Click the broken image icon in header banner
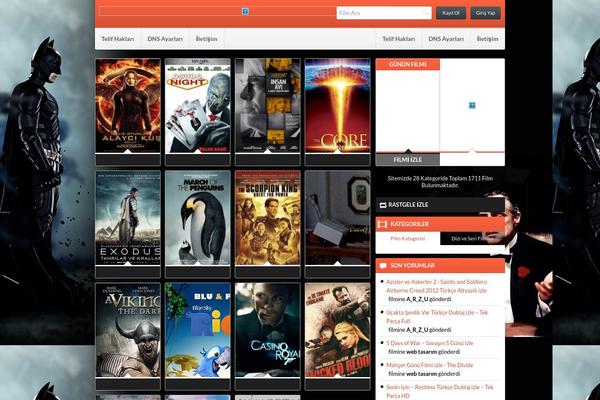Image resolution: width=600 pixels, height=400 pixels. click(245, 11)
